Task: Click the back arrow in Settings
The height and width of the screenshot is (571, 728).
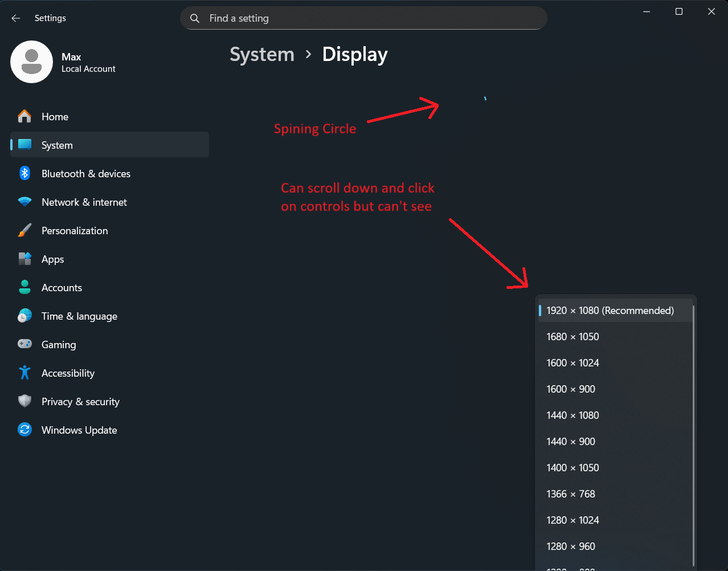Action: click(x=16, y=18)
